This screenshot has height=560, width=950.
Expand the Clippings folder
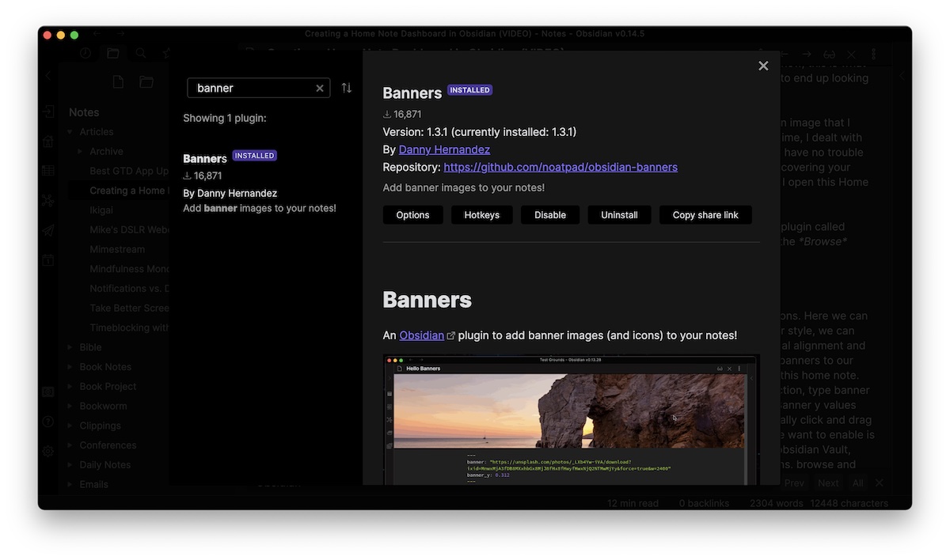pyautogui.click(x=70, y=426)
